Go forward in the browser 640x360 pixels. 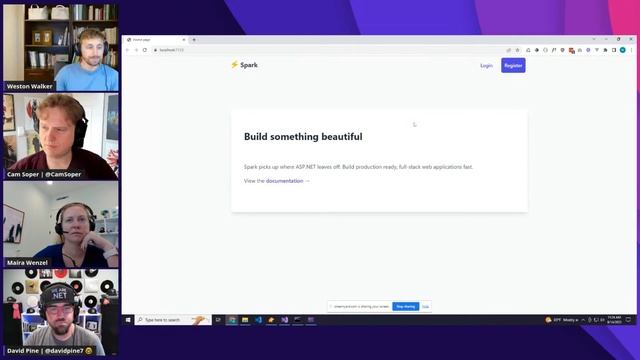(136, 50)
